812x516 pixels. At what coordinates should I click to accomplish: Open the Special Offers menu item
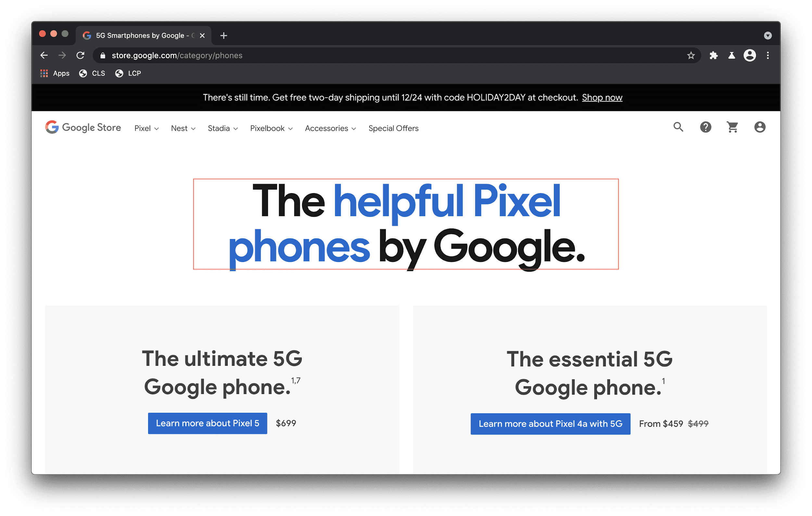click(x=394, y=128)
